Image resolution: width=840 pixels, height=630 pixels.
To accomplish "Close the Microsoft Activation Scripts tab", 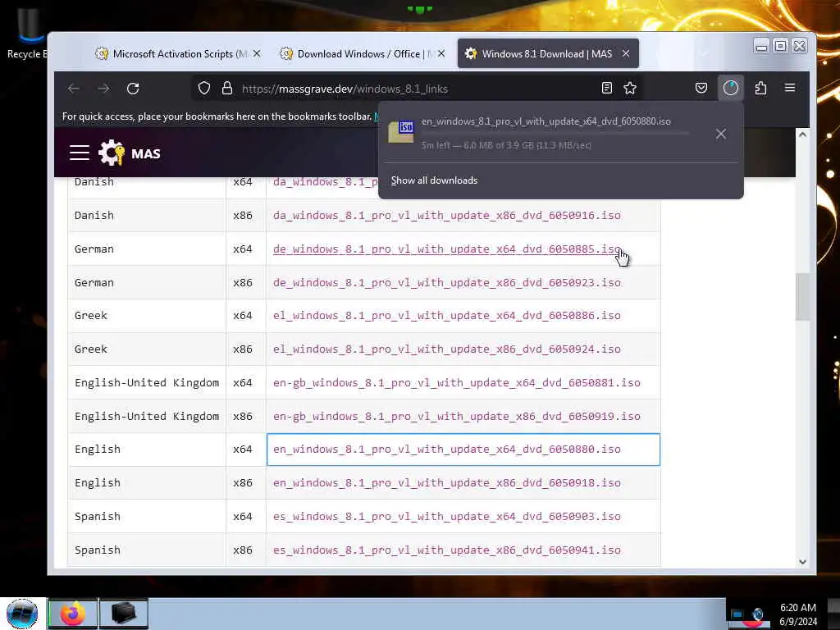I will pos(257,53).
